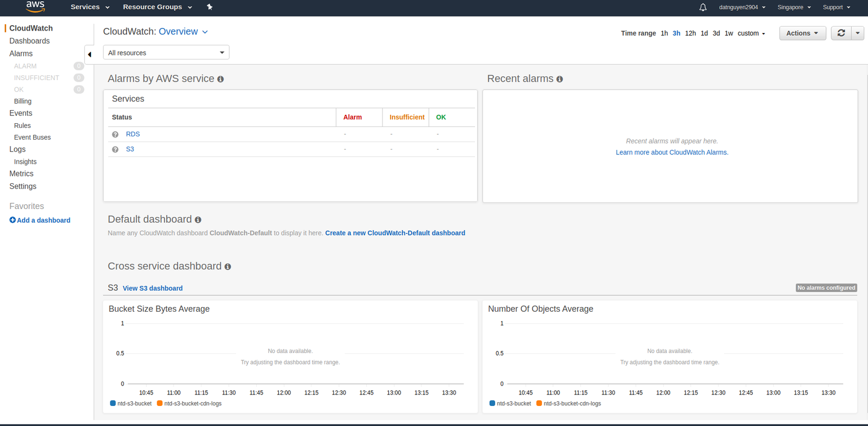Click the AWS logo home icon
This screenshot has height=426, width=868.
coord(35,7)
